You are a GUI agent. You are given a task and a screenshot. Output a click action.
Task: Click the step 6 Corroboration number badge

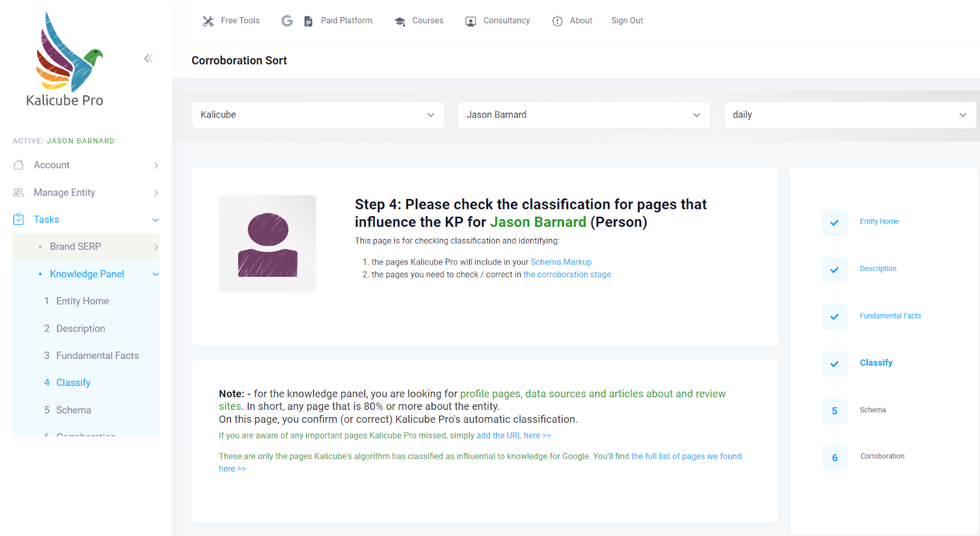click(834, 458)
